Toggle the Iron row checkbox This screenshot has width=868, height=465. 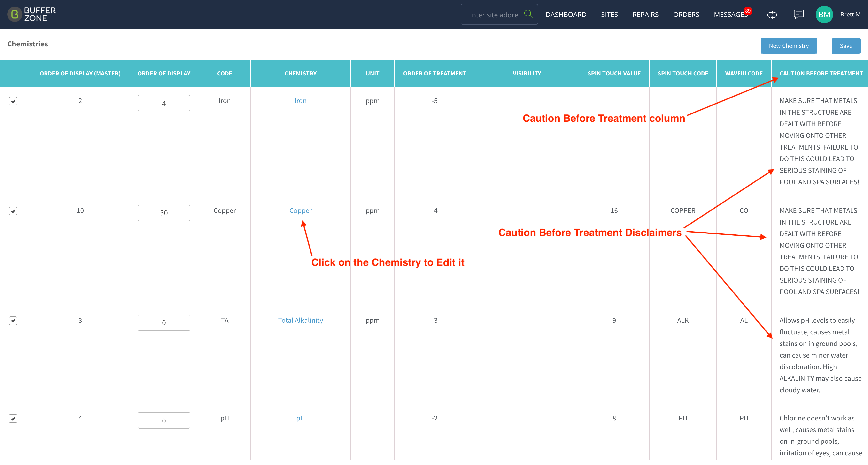[13, 101]
